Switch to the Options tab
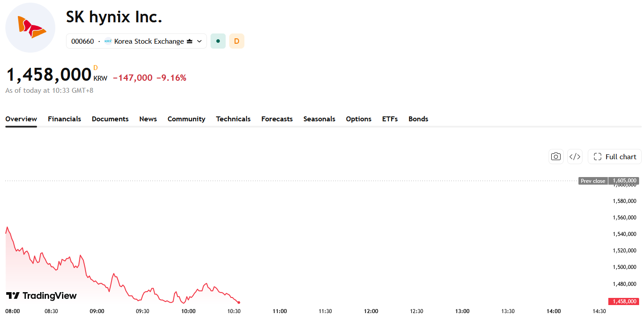The height and width of the screenshot is (322, 644). [359, 119]
